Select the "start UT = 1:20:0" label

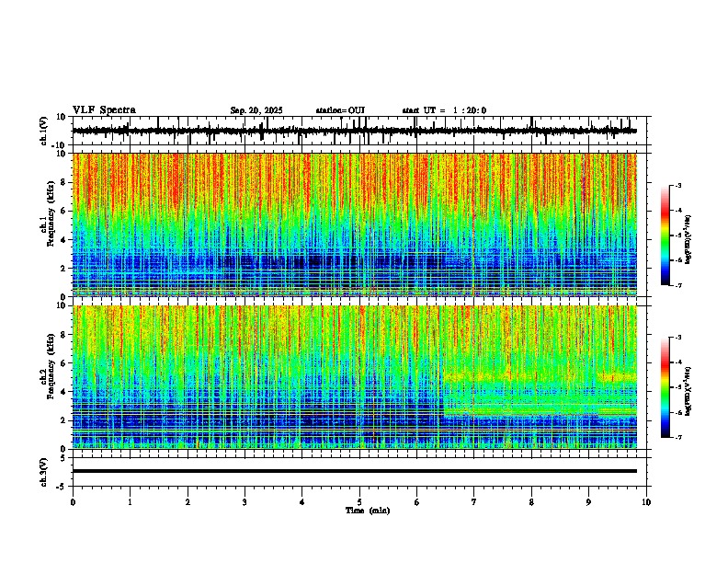[x=444, y=110]
